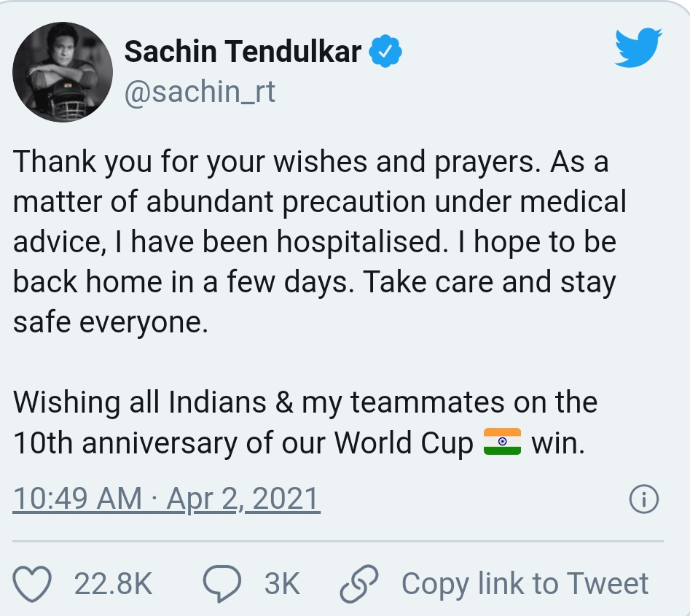Viewport: 690px width, 616px height.
Task: Open the 10:49 AM timestamp link
Action: point(79,499)
